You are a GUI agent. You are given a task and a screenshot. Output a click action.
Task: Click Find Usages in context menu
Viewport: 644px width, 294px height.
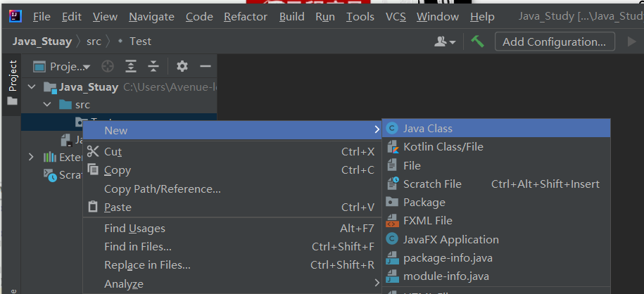tap(134, 228)
